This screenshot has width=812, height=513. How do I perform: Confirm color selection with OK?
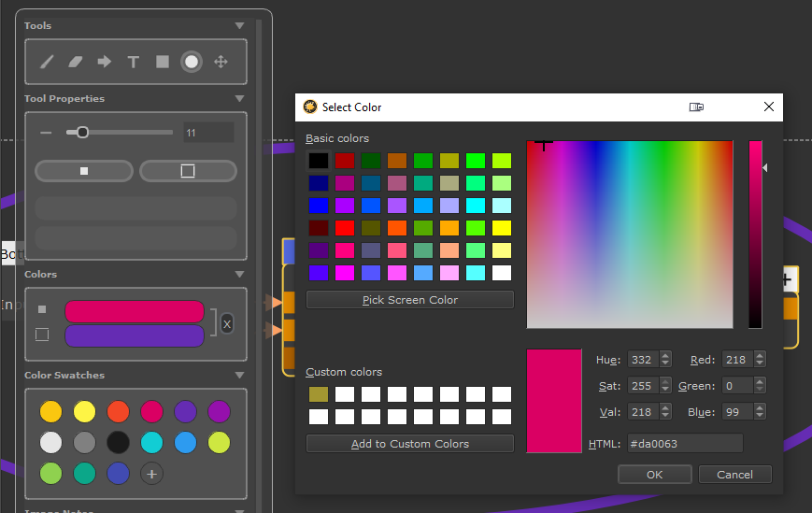[654, 475]
